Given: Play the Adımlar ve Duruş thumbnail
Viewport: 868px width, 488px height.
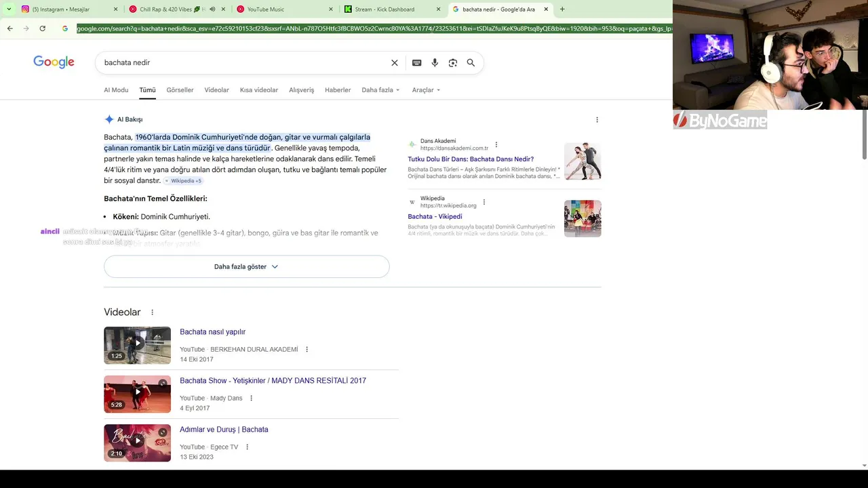Looking at the screenshot, I should click(x=137, y=443).
